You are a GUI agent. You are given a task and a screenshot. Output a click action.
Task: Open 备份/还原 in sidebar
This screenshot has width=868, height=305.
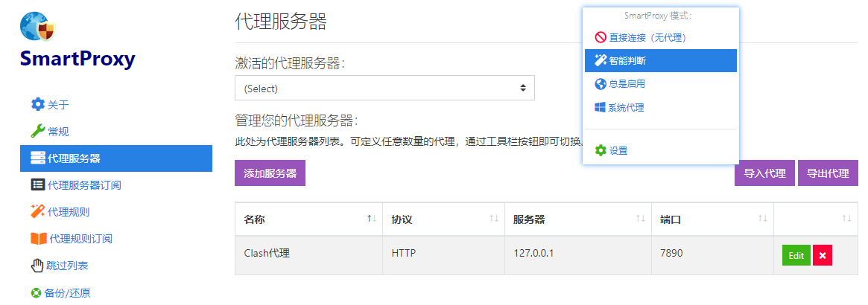tap(116, 293)
